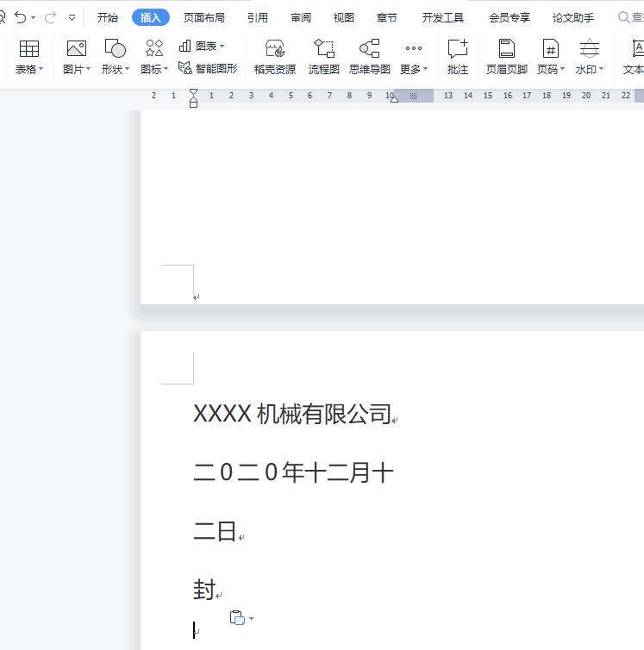Insert a picture with 图片 icon

point(77,49)
